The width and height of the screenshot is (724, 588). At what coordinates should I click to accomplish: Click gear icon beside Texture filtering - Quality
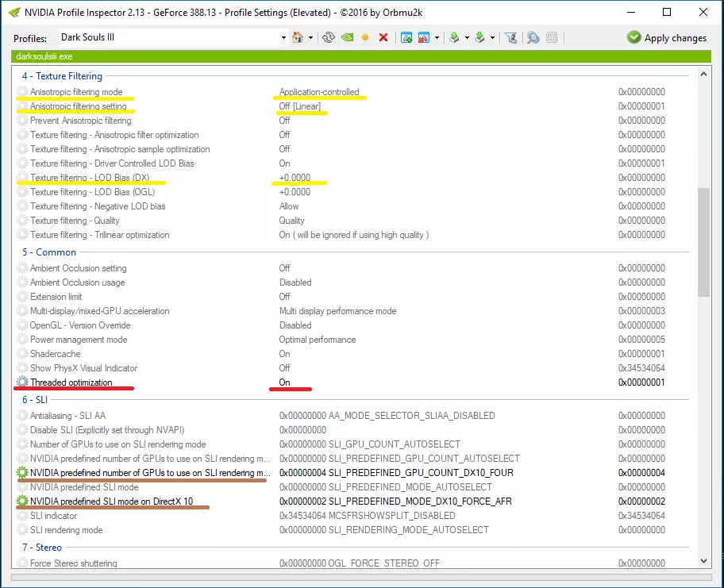point(22,220)
